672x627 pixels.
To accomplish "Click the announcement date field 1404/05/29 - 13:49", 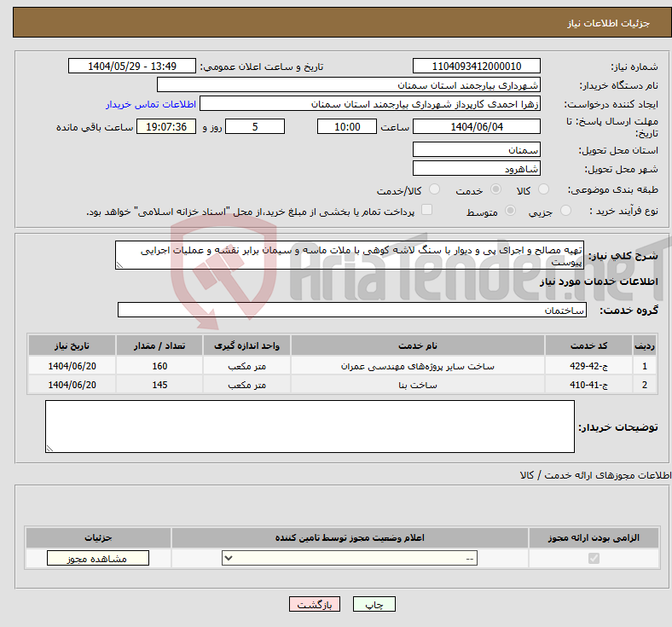I will coord(132,66).
